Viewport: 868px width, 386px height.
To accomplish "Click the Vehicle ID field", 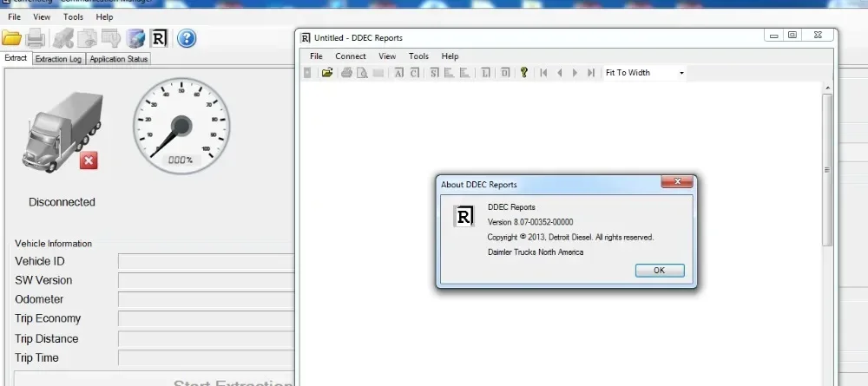I will click(206, 261).
